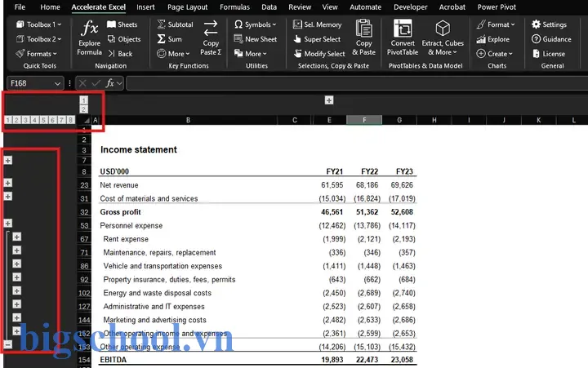Open the Guidance help

(x=551, y=39)
